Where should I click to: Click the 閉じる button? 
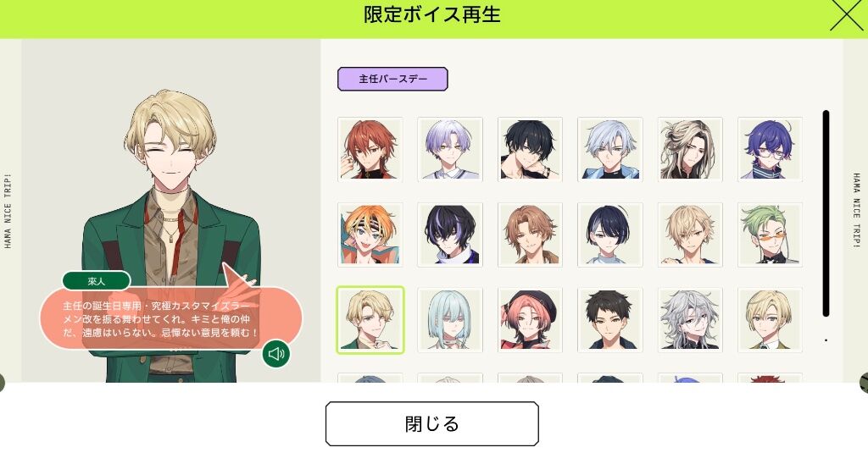431,423
